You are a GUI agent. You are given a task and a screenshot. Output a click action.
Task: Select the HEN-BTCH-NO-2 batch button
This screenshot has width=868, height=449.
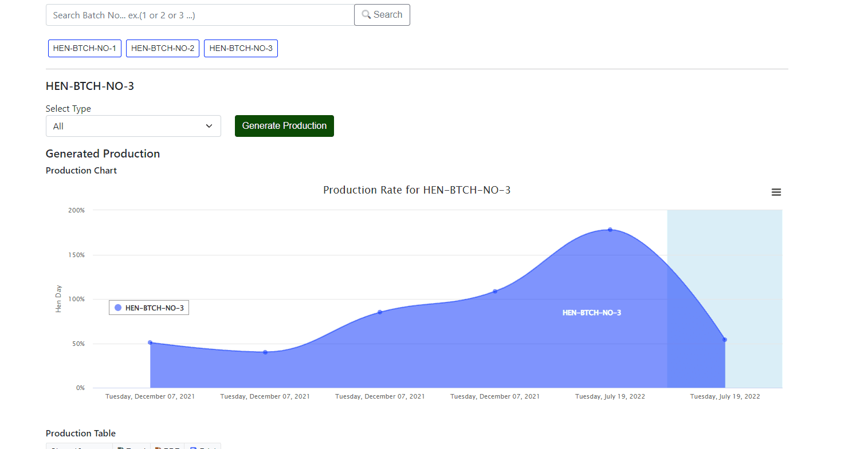[163, 48]
